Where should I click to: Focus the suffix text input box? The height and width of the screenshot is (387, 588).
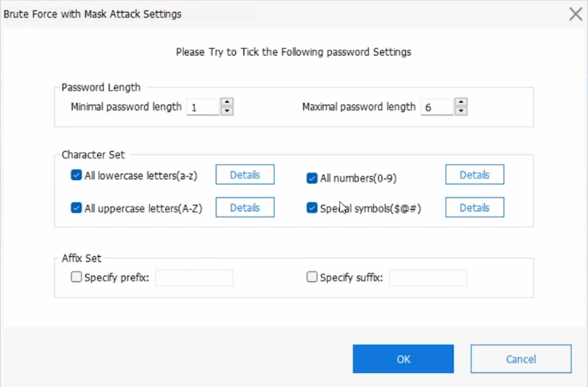428,278
